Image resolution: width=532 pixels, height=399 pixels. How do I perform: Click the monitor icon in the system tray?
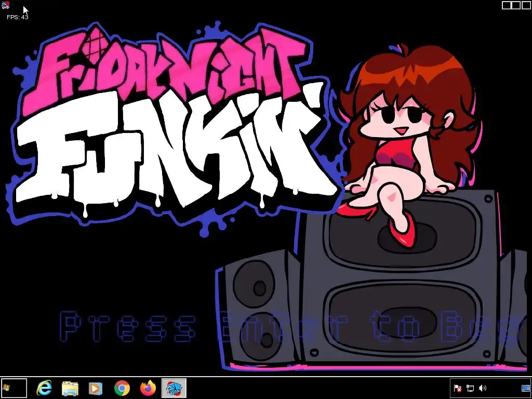click(526, 388)
